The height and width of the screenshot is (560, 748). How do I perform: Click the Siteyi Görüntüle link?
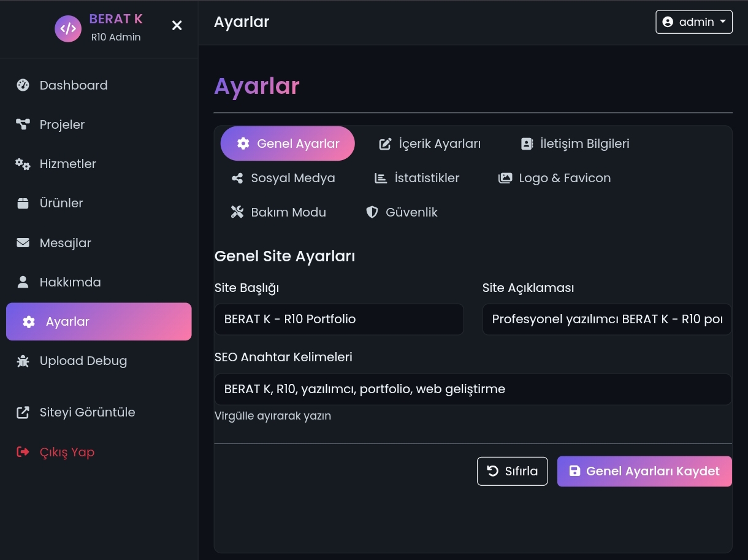click(99, 412)
